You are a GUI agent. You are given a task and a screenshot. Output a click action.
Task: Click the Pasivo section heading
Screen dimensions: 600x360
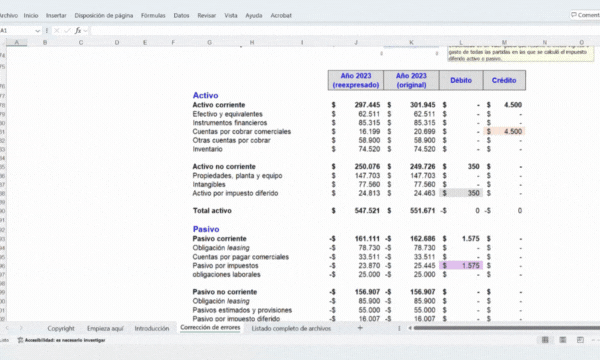[x=206, y=229]
